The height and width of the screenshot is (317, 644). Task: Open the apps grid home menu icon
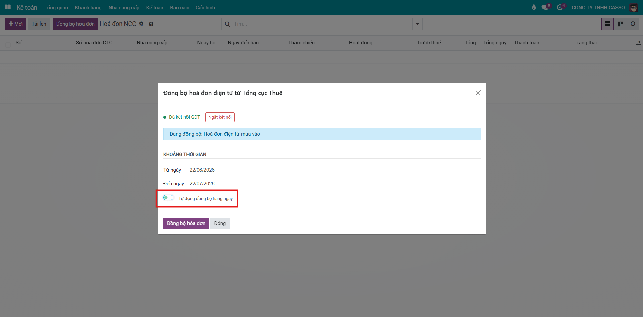tap(8, 7)
